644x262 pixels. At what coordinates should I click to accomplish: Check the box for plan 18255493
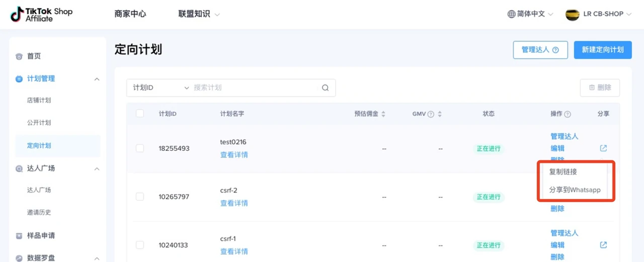[x=140, y=148]
